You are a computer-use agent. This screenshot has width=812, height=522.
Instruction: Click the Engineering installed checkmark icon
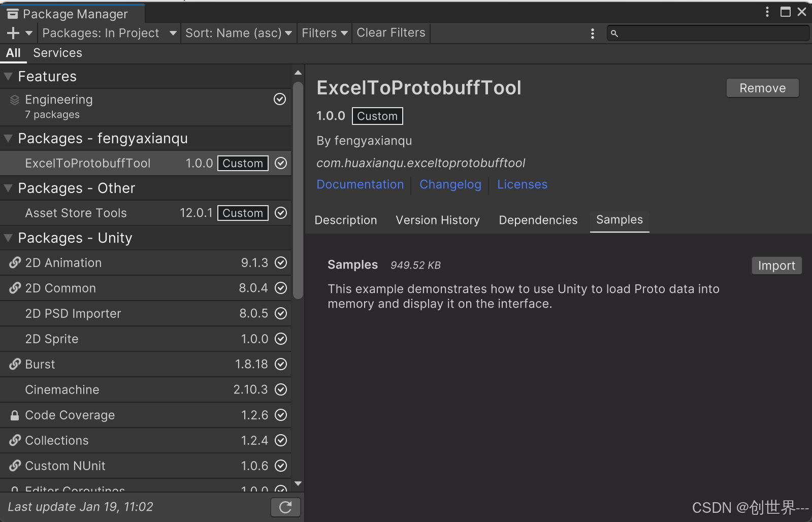(280, 99)
